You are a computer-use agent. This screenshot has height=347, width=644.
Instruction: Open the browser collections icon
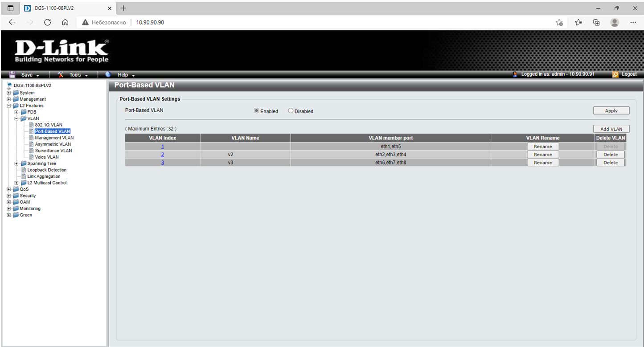596,22
